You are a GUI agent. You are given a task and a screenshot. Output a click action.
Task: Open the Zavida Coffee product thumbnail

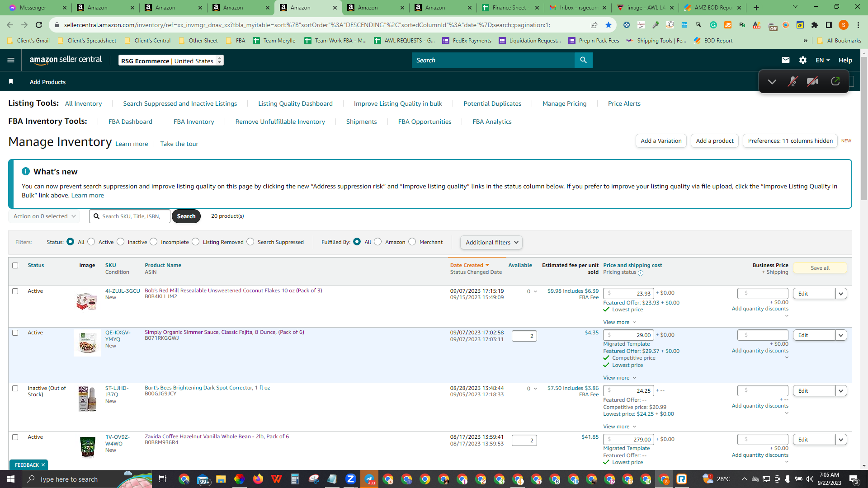click(x=87, y=447)
